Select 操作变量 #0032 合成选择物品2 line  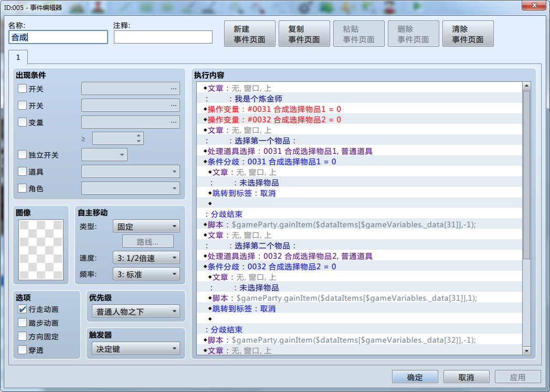point(359,120)
